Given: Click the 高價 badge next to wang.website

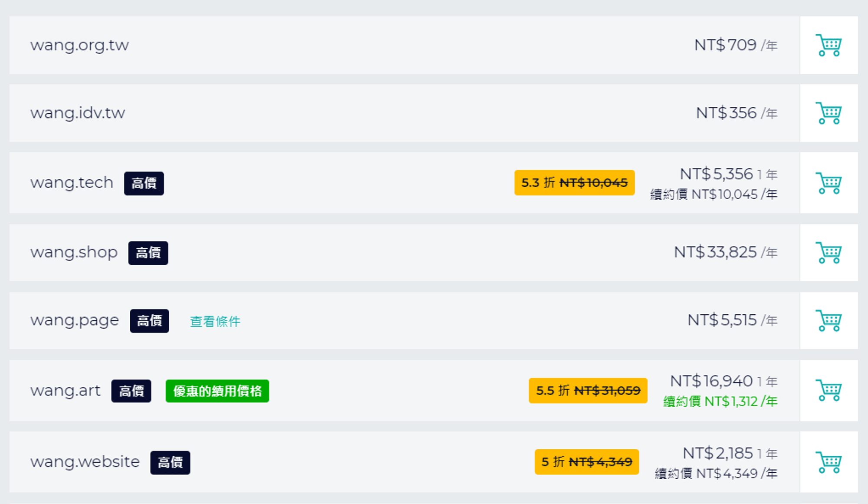Looking at the screenshot, I should [x=170, y=462].
